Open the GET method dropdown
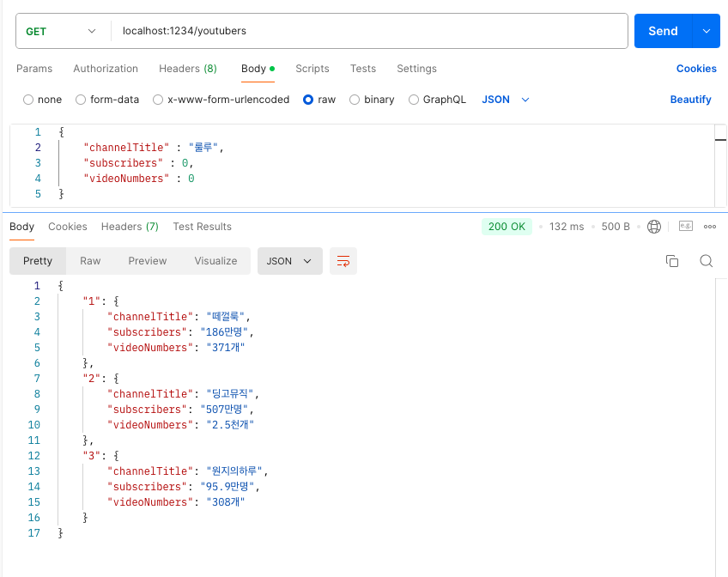 61,31
